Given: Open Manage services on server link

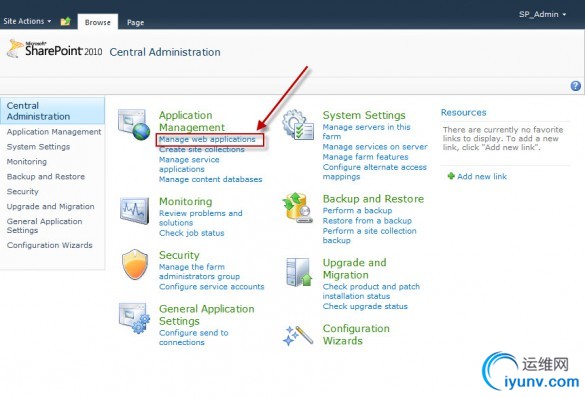Looking at the screenshot, I should click(x=375, y=147).
